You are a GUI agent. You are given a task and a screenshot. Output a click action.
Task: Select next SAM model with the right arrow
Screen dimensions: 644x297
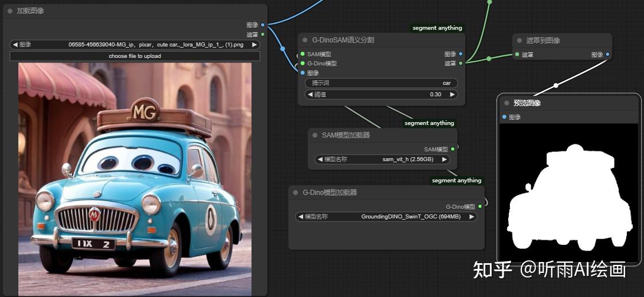coord(444,159)
